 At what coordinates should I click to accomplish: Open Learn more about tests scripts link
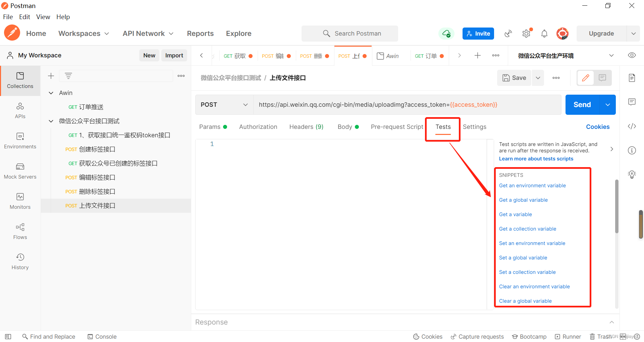coord(536,159)
